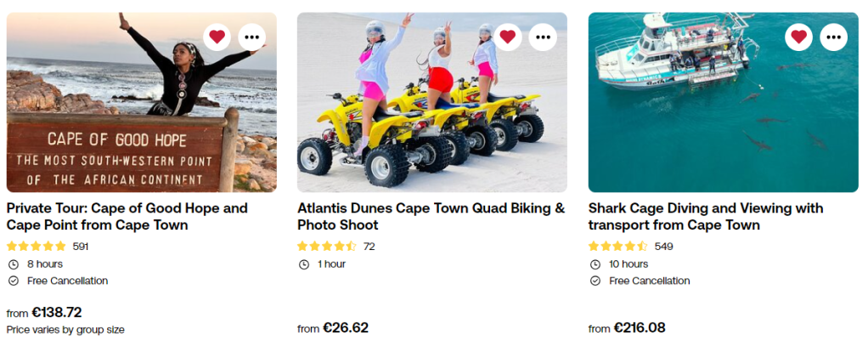This screenshot has height=347, width=868.
Task: Open Shark Cage Diving and Viewing title
Action: pyautogui.click(x=706, y=216)
